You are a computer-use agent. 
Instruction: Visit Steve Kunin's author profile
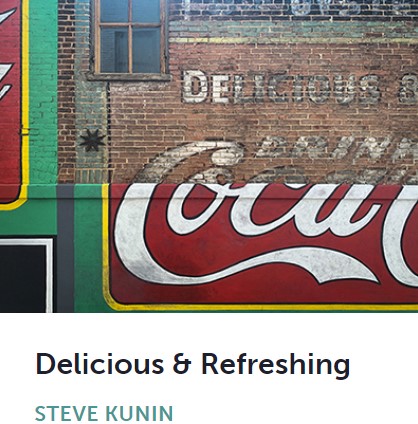(104, 414)
